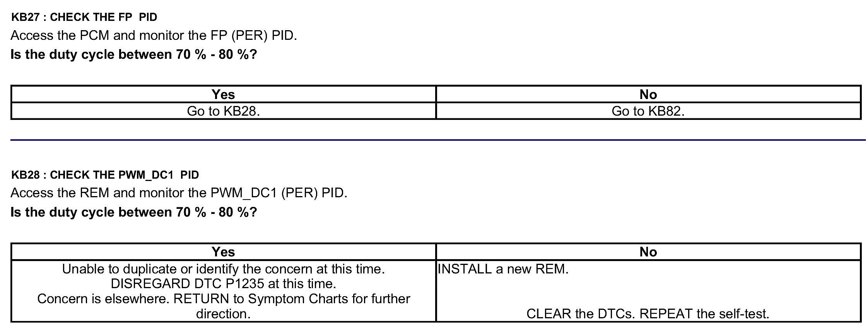Follow the 'Go to KB28.' link

tap(223, 111)
